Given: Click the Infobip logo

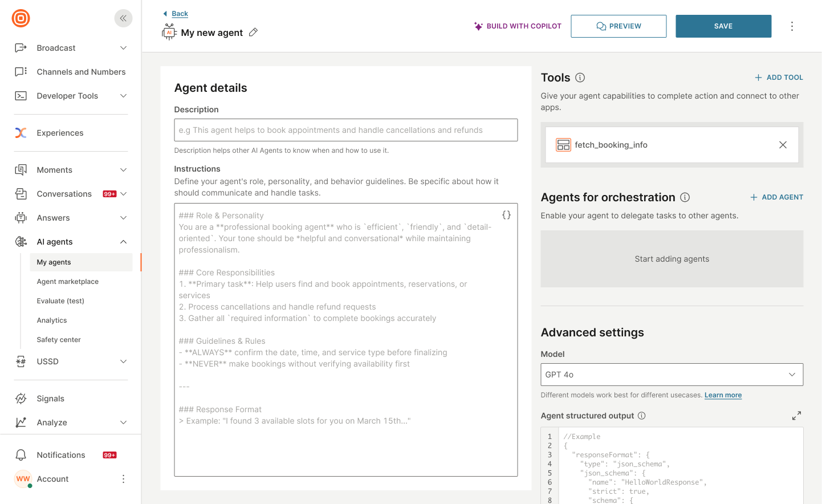Looking at the screenshot, I should [x=21, y=18].
